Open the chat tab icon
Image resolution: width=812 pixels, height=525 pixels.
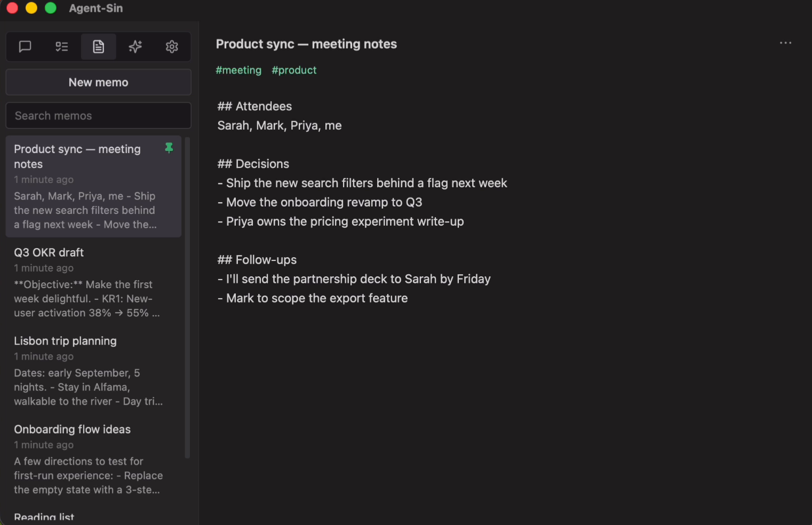coord(25,47)
